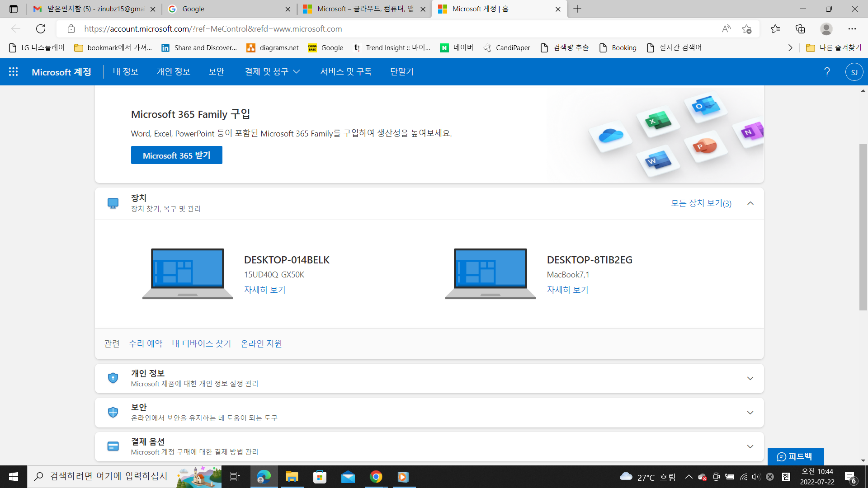Click the DESKTOP-014BELK laptop image
Image resolution: width=868 pixels, height=488 pixels.
[188, 273]
